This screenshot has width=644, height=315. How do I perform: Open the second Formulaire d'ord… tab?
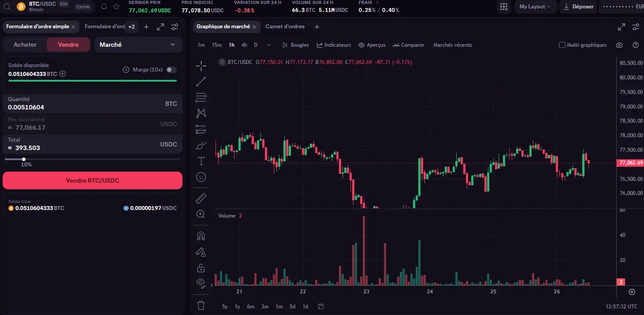[x=104, y=26]
